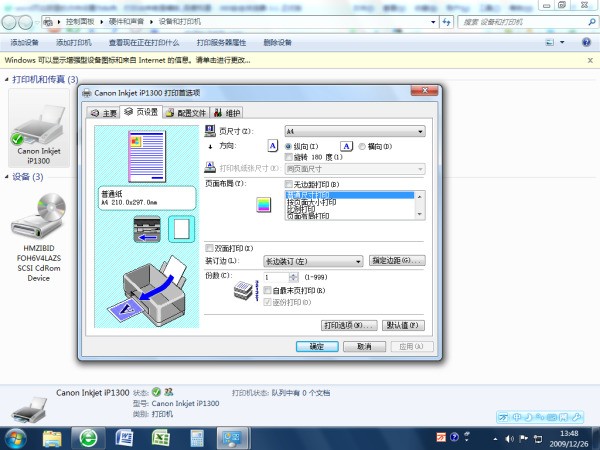
Task: Click the 指定边距 button
Action: (x=397, y=261)
